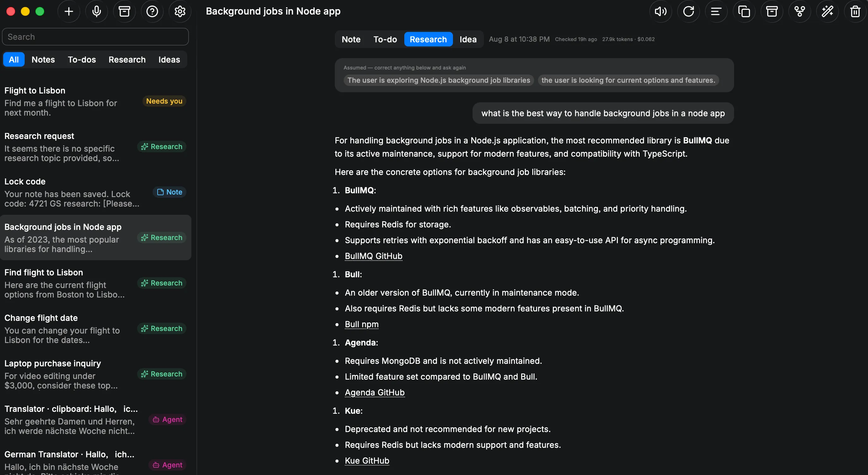Click Research badge on Change flight date
The width and height of the screenshot is (868, 475).
pos(162,328)
